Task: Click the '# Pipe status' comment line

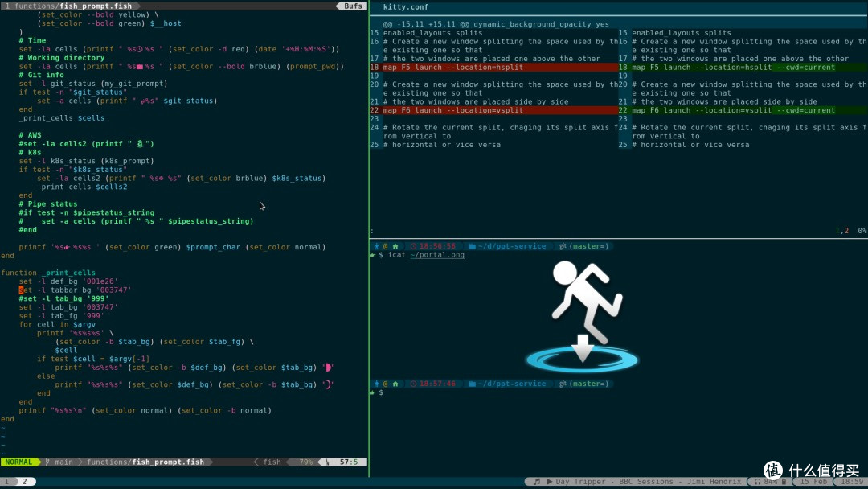Action: click(47, 203)
